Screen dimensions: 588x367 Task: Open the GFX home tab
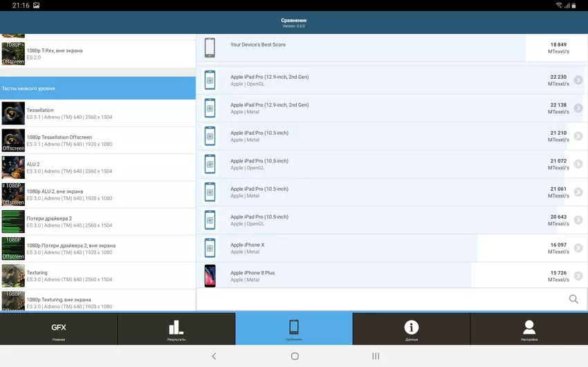pos(59,329)
